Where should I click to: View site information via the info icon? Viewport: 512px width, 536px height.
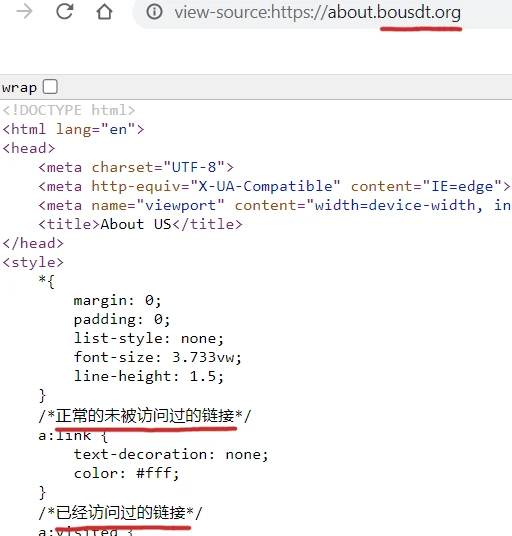pos(154,12)
